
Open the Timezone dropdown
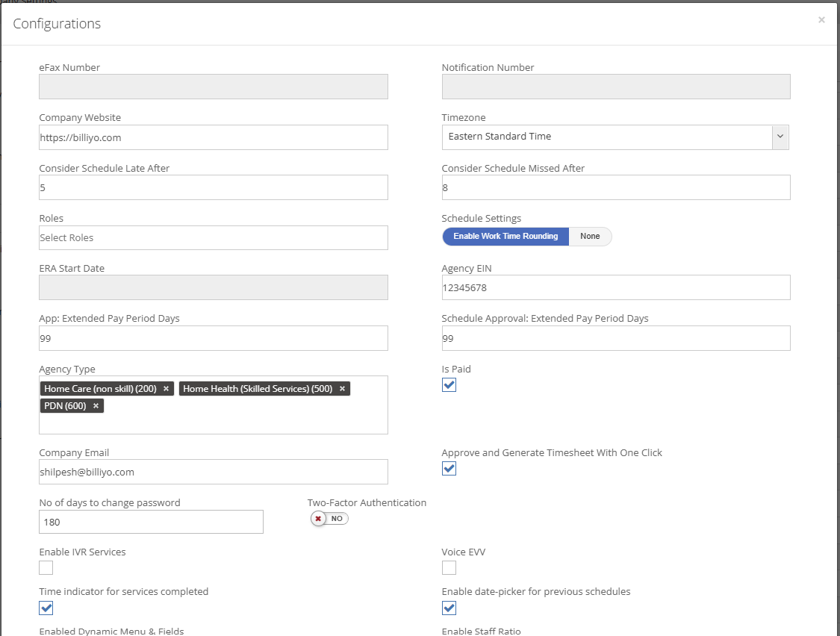[x=615, y=137]
